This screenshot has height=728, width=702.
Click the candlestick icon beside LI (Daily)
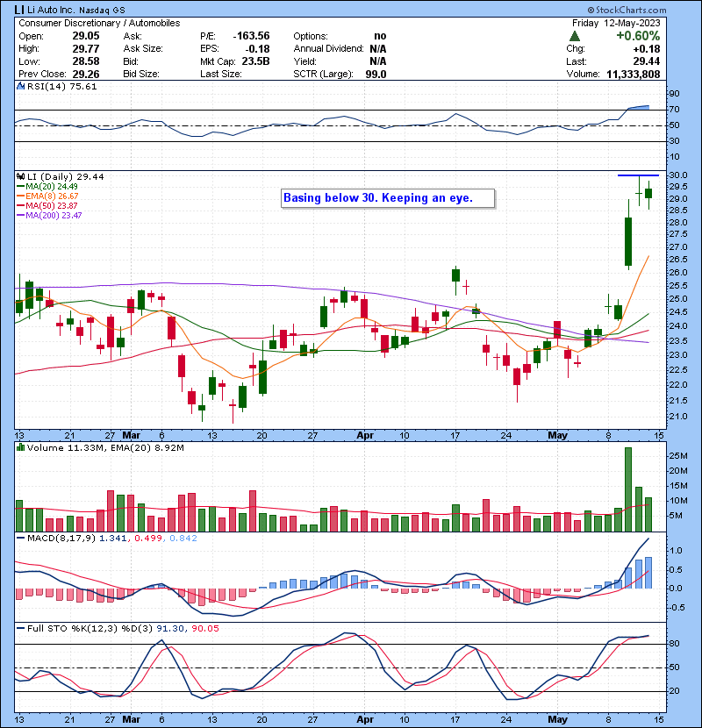pos(20,176)
